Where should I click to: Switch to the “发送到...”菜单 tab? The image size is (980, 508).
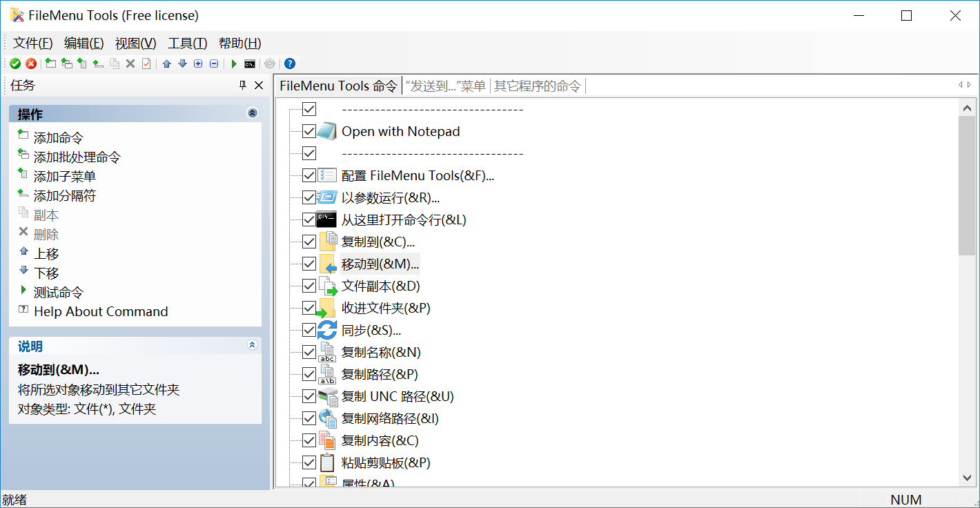click(446, 86)
